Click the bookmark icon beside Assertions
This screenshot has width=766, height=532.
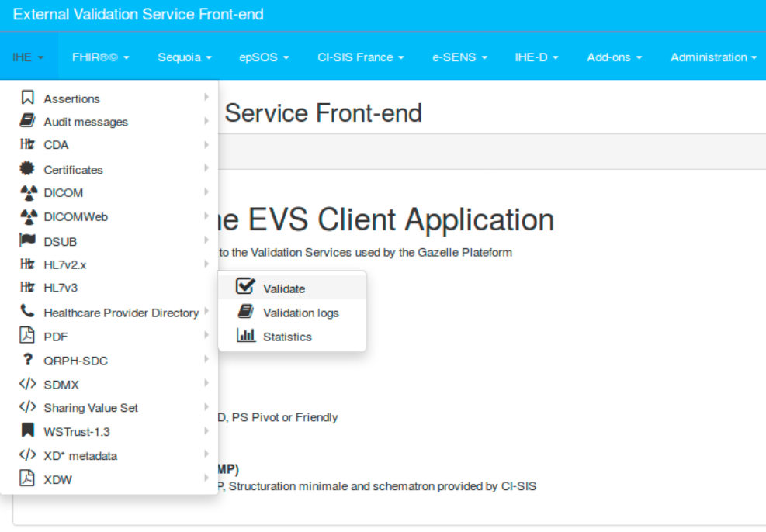[28, 98]
